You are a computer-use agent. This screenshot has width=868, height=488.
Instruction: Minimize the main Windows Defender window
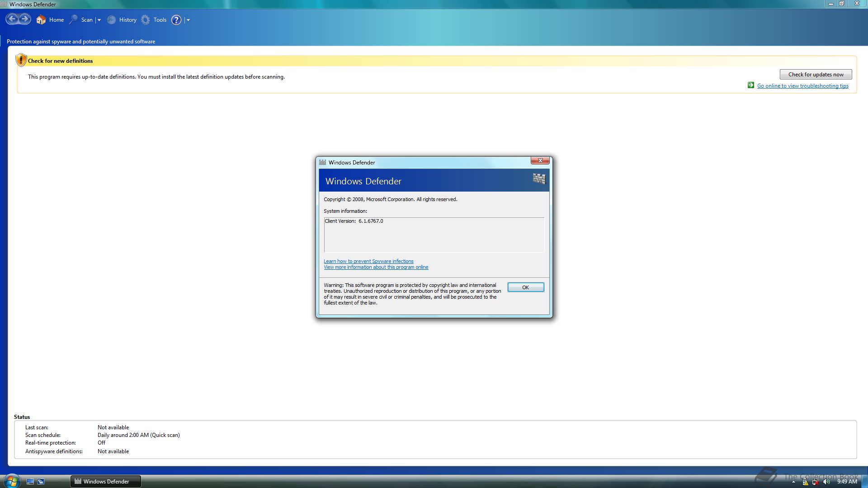tap(830, 4)
